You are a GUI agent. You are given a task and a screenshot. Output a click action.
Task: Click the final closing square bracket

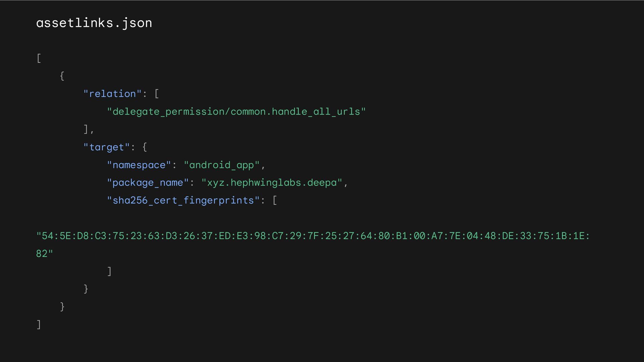point(39,324)
